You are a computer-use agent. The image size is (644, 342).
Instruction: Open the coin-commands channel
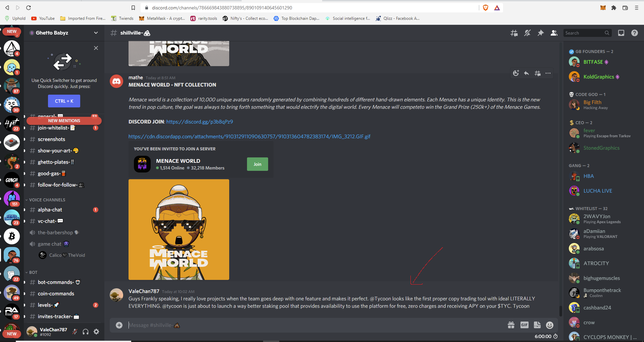pos(64,294)
